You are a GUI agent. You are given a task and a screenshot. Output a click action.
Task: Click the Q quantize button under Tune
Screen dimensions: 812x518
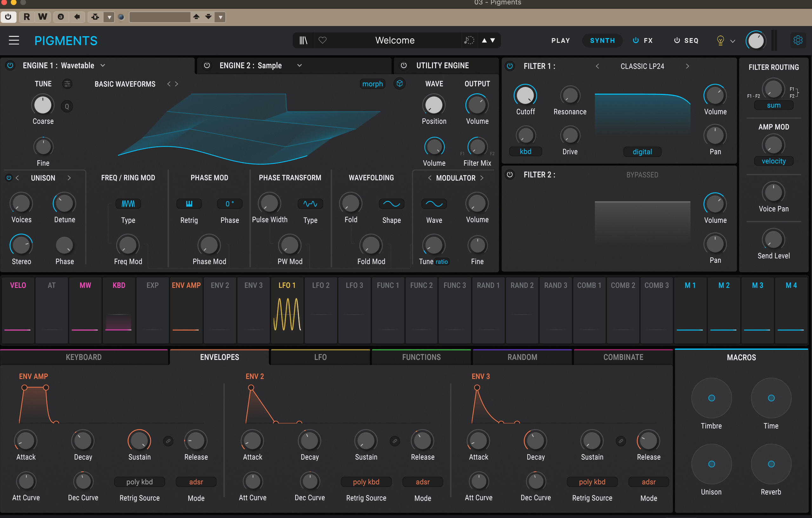point(67,107)
